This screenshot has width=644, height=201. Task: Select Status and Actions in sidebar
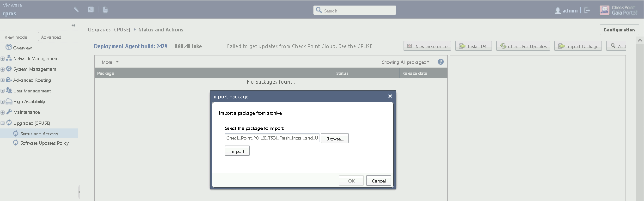pos(39,134)
